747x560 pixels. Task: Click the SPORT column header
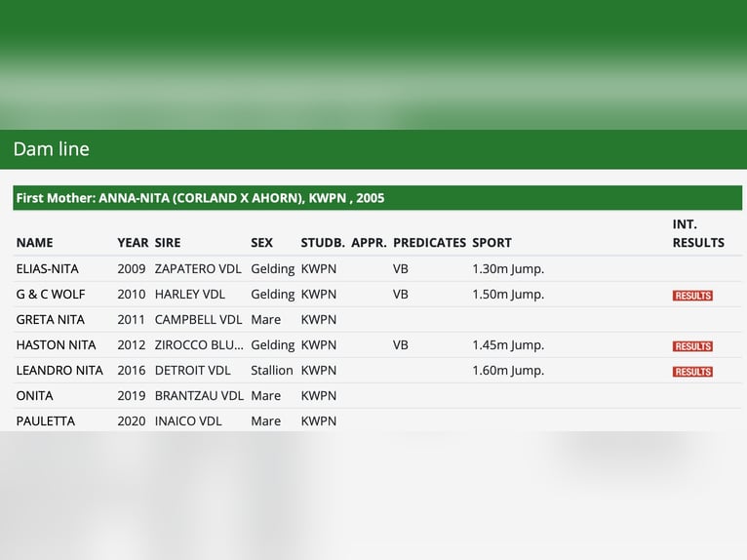pos(491,243)
